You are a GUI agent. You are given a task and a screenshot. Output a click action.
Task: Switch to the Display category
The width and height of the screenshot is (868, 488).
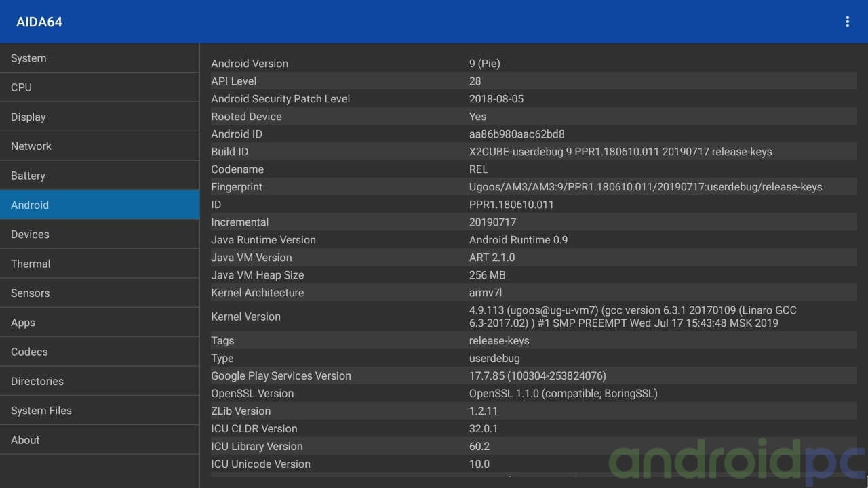(100, 117)
